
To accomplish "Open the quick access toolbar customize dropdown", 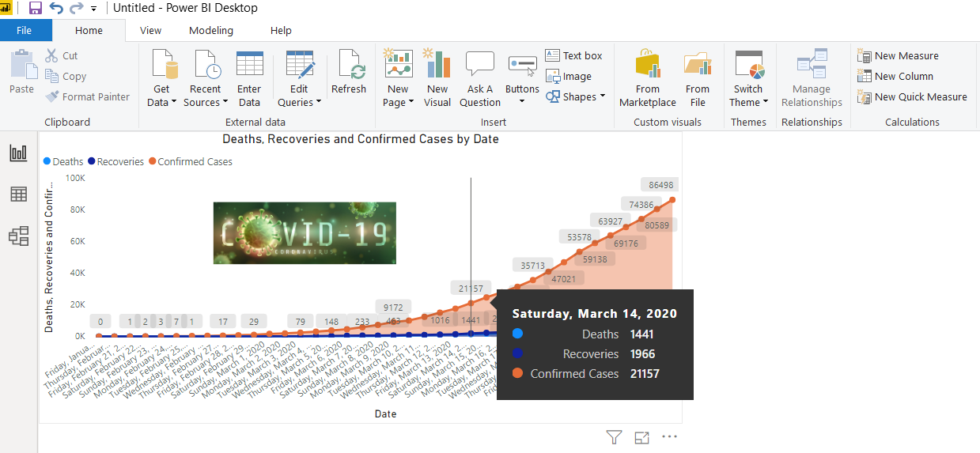I will [94, 9].
